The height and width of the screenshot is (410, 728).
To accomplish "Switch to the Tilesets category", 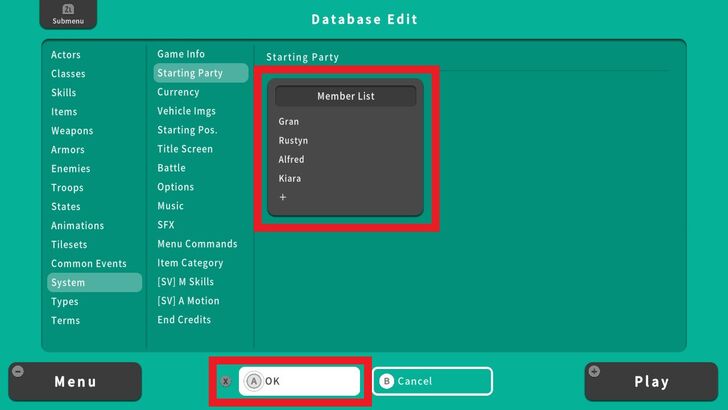I will click(69, 245).
